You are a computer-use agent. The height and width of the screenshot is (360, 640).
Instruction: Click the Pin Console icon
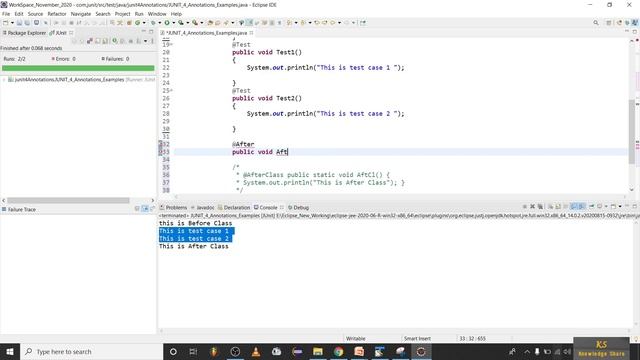(591, 207)
